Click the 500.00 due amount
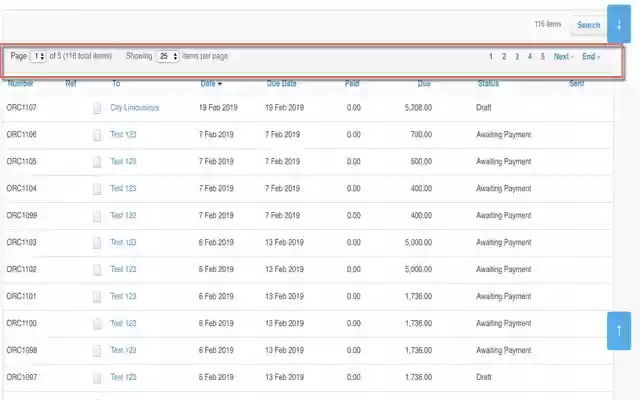Image resolution: width=640 pixels, height=400 pixels. click(x=421, y=162)
